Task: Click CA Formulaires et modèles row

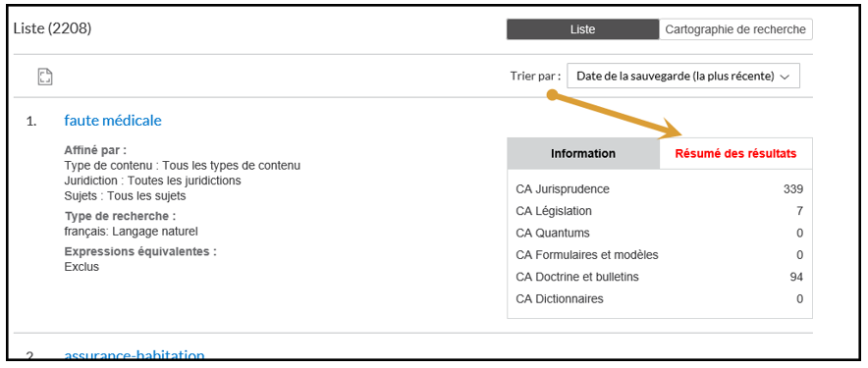Action: (659, 255)
